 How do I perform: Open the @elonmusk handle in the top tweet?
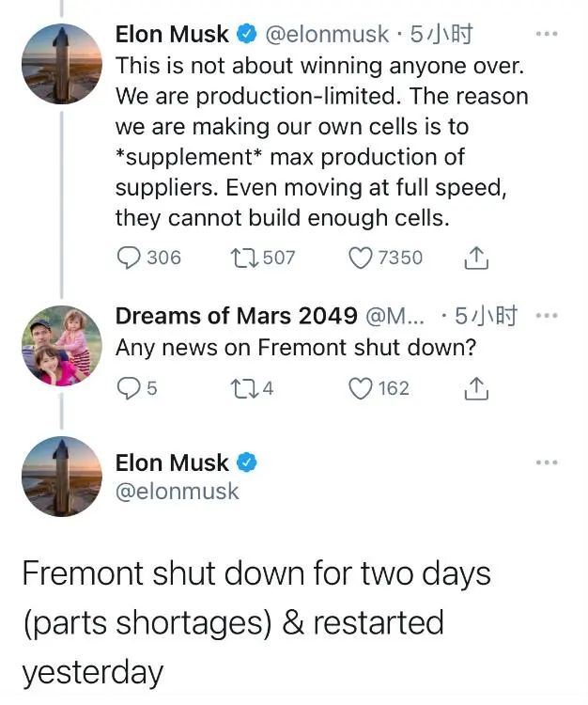point(327,34)
